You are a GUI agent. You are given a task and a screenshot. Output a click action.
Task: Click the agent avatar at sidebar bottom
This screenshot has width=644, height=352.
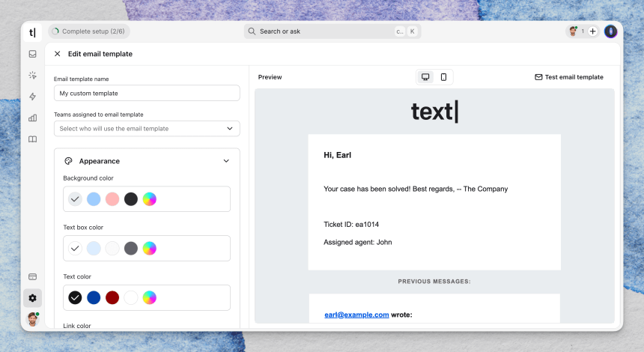[x=32, y=319]
